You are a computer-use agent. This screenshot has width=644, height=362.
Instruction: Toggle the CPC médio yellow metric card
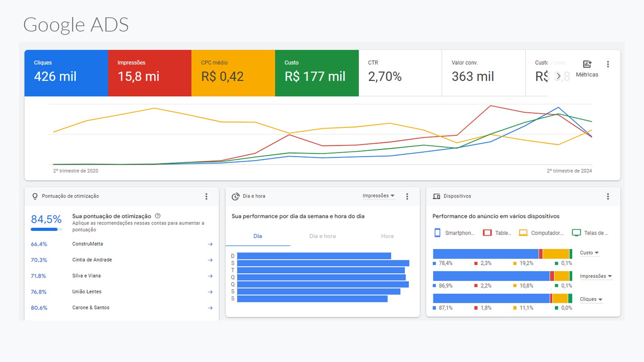click(233, 73)
